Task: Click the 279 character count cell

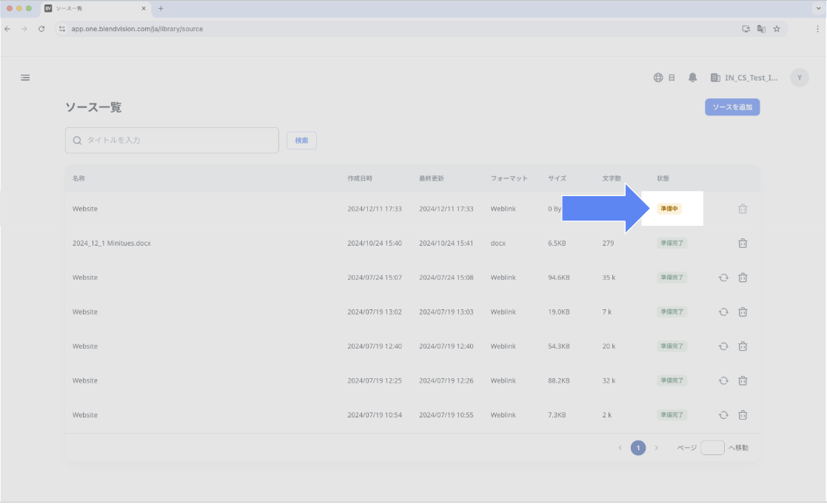Action: point(608,243)
